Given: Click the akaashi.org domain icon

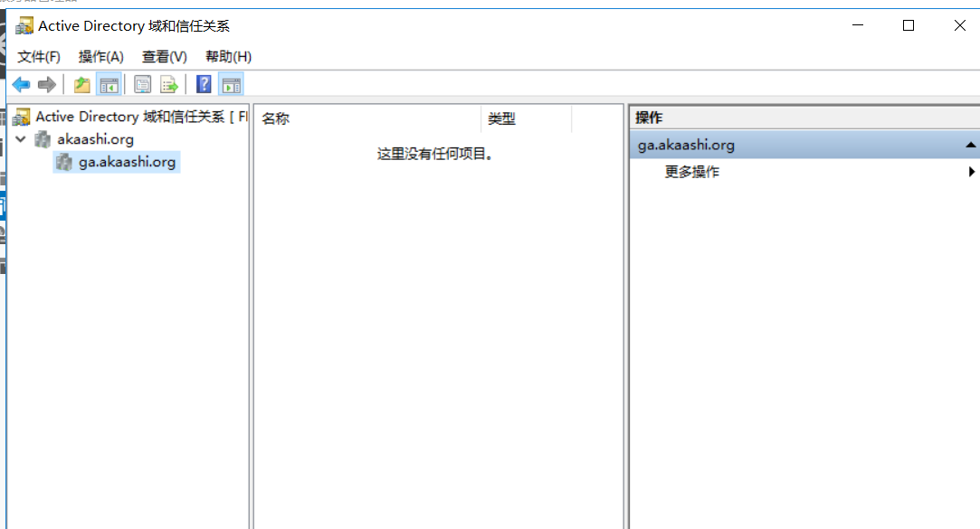Looking at the screenshot, I should tap(43, 139).
